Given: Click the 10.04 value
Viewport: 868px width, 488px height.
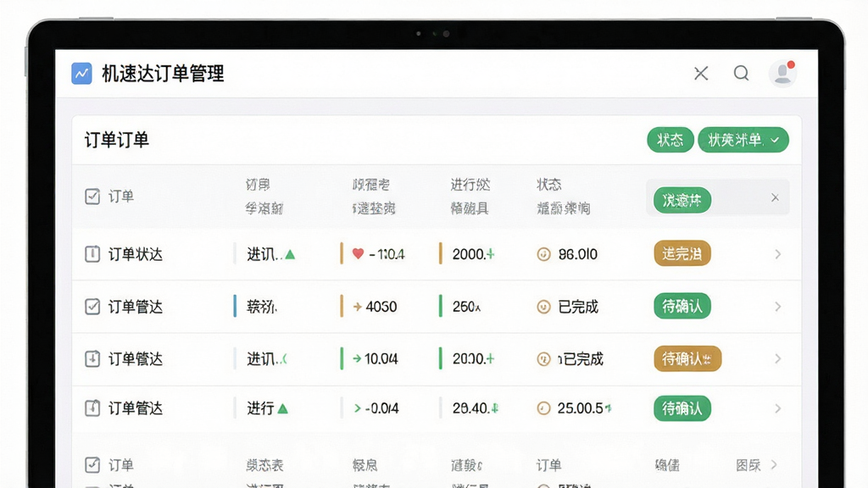Looking at the screenshot, I should (x=381, y=358).
